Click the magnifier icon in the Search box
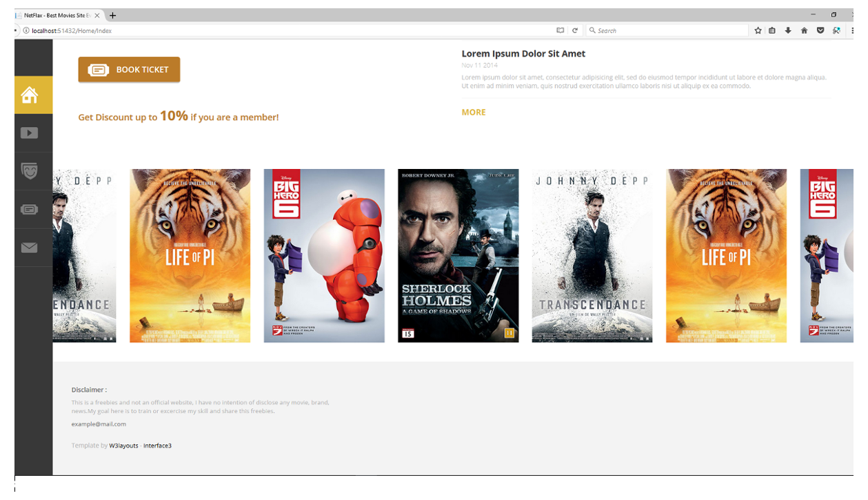Viewport: 868px width, 500px height. 592,30
